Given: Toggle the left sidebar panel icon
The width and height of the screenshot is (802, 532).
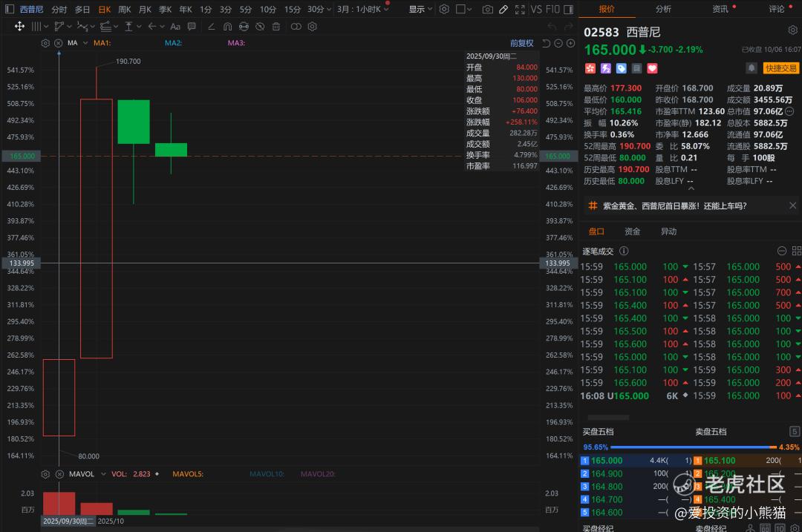Looking at the screenshot, I should click(x=9, y=9).
